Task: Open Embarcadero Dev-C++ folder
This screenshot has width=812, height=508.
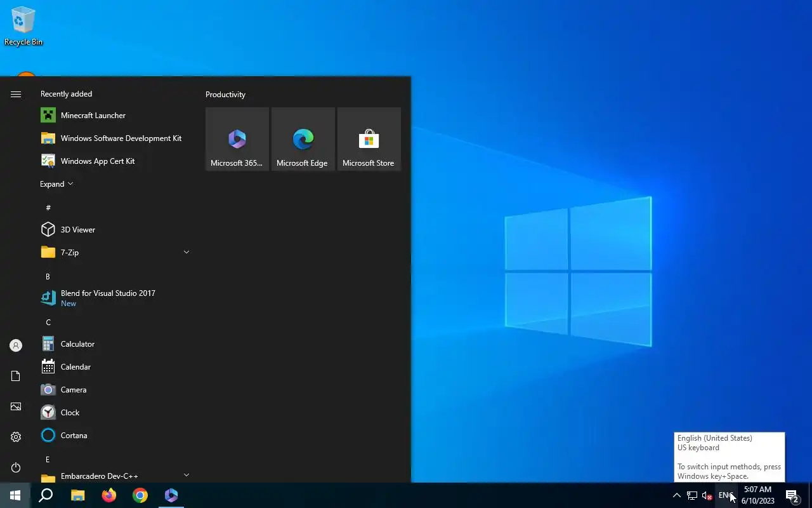Action: tap(115, 476)
